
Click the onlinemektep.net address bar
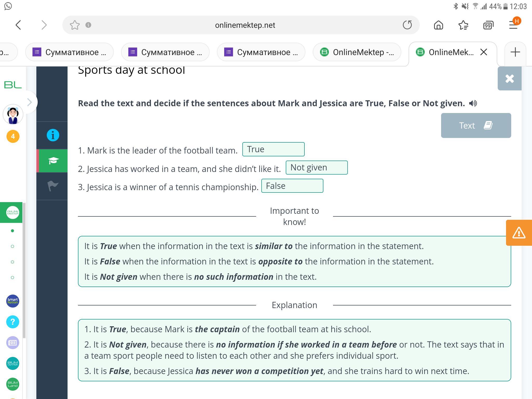point(245,25)
